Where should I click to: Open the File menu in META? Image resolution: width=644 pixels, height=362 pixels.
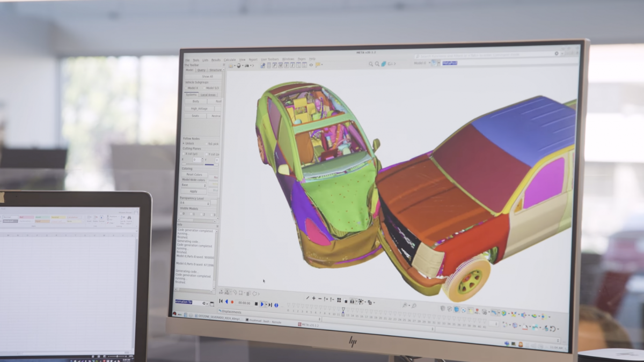pyautogui.click(x=187, y=60)
